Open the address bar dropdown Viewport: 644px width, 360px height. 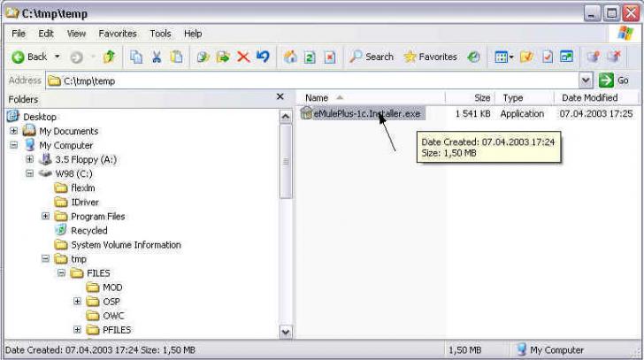click(x=586, y=80)
